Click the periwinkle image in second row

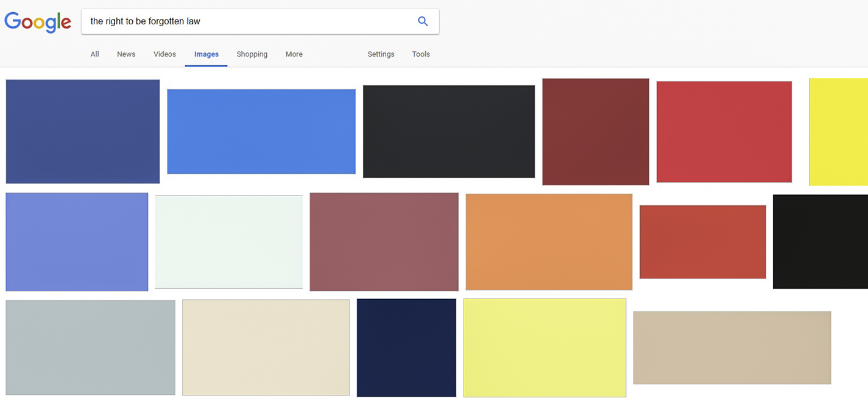pyautogui.click(x=77, y=242)
